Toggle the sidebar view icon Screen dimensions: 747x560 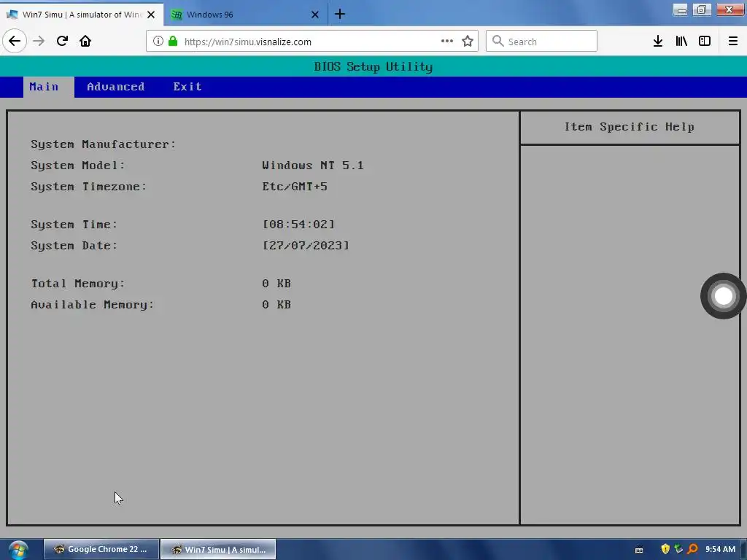coord(705,42)
